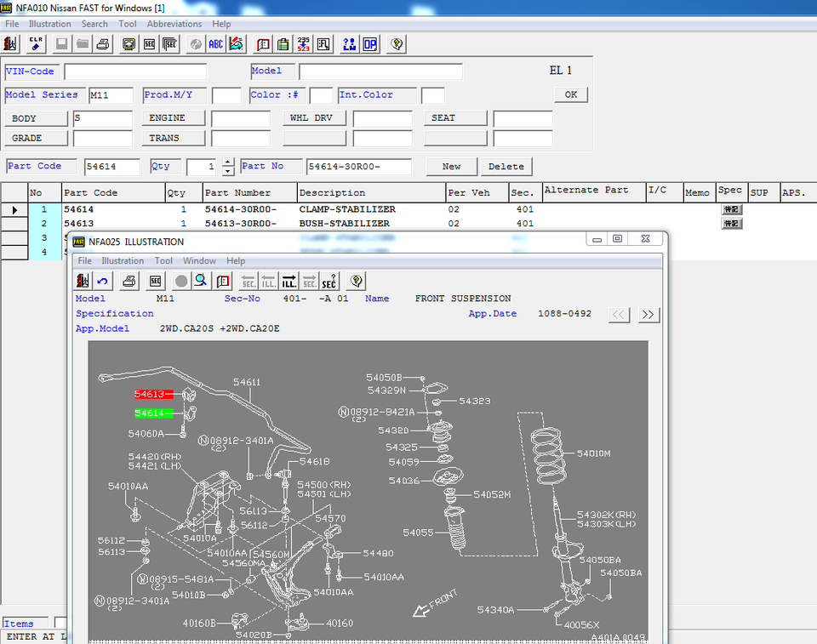Click the exit door icon in Illustration window

pos(83,282)
